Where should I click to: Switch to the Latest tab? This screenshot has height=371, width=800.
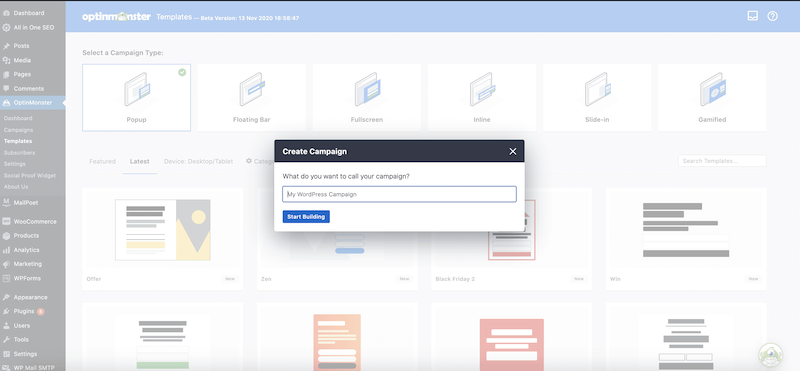click(x=139, y=161)
